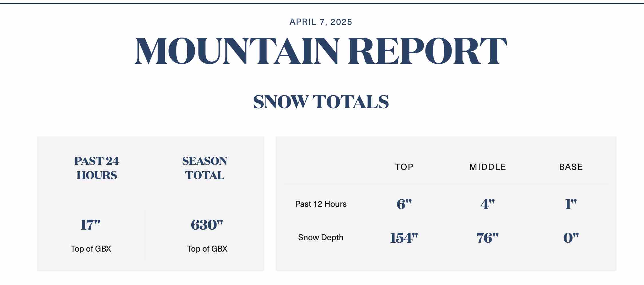Select the 76" middle snow depth value

click(488, 238)
